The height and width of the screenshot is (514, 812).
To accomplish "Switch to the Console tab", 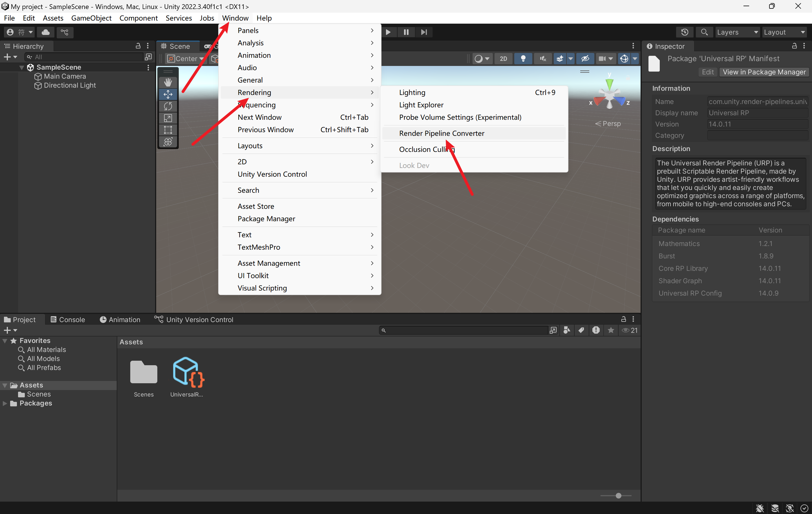I will pos(68,320).
